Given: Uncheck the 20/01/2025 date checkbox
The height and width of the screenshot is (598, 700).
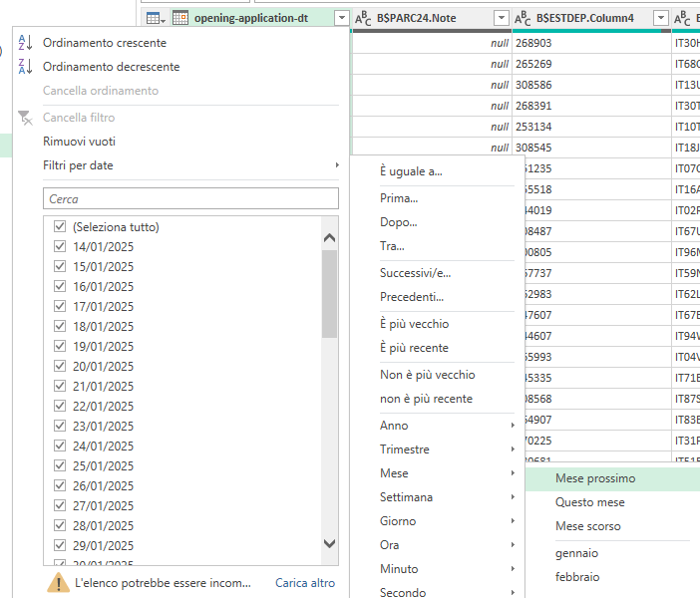Looking at the screenshot, I should pos(60,366).
